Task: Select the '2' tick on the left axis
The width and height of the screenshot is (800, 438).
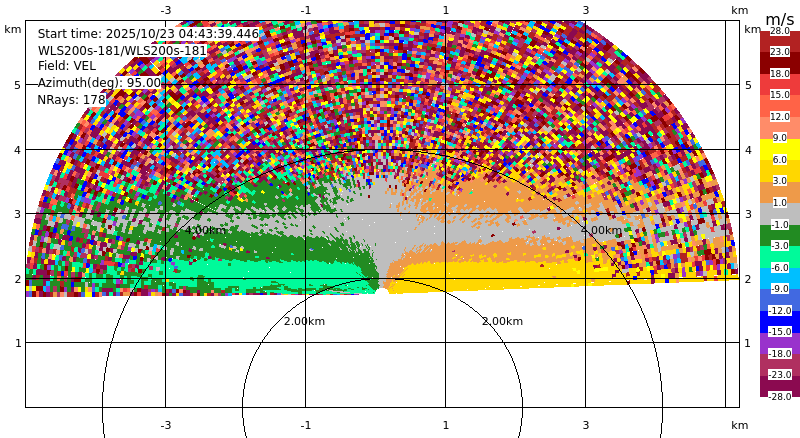Action: click(18, 279)
